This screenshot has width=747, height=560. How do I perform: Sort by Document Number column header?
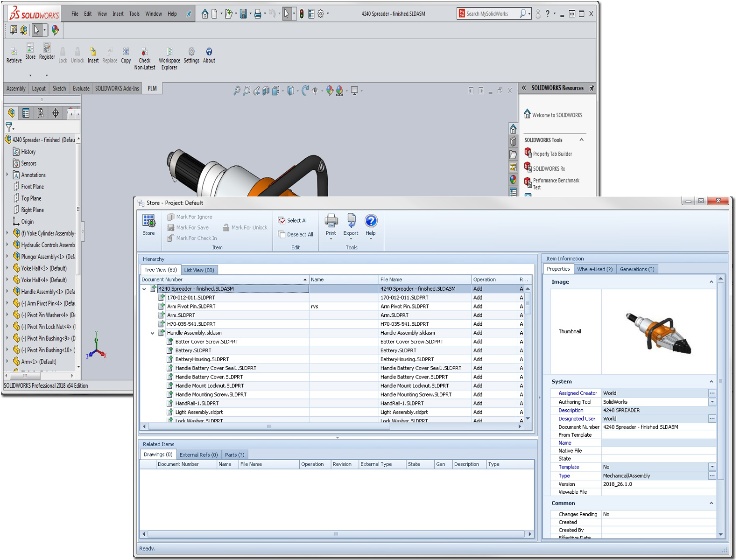pos(224,280)
